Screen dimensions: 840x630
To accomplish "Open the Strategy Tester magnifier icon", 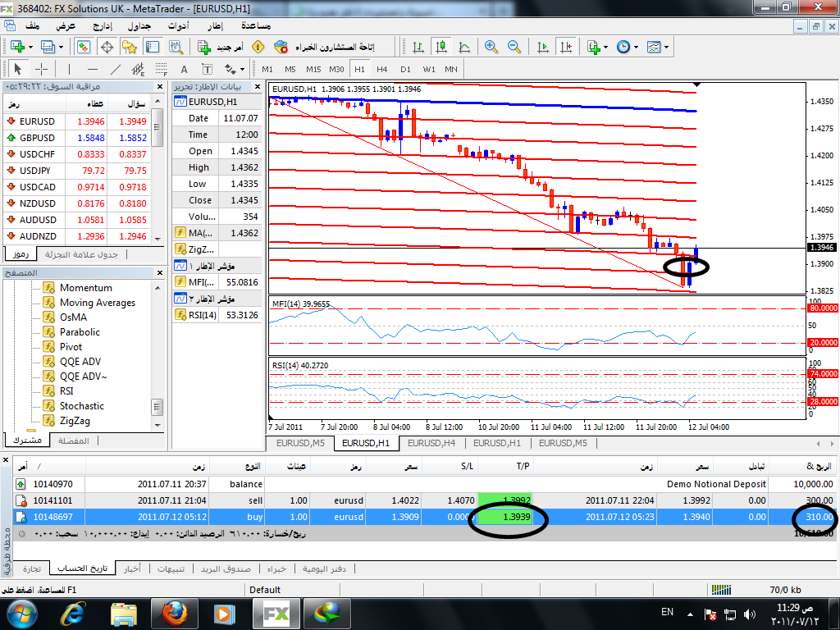I will point(176,47).
